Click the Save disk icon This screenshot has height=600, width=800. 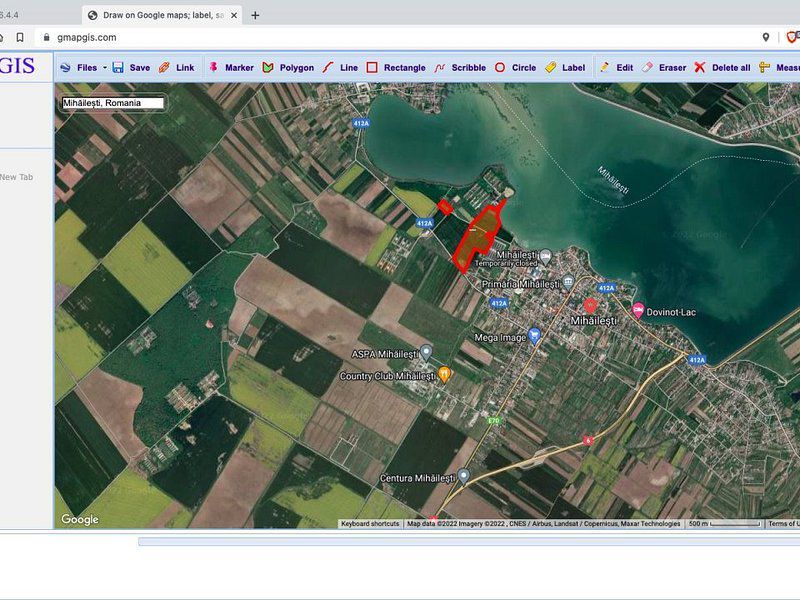pyautogui.click(x=118, y=68)
